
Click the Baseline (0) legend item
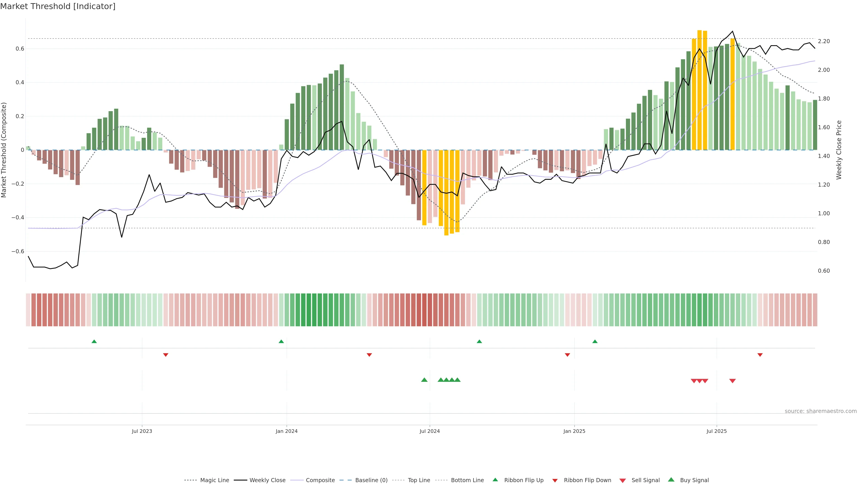tap(371, 480)
